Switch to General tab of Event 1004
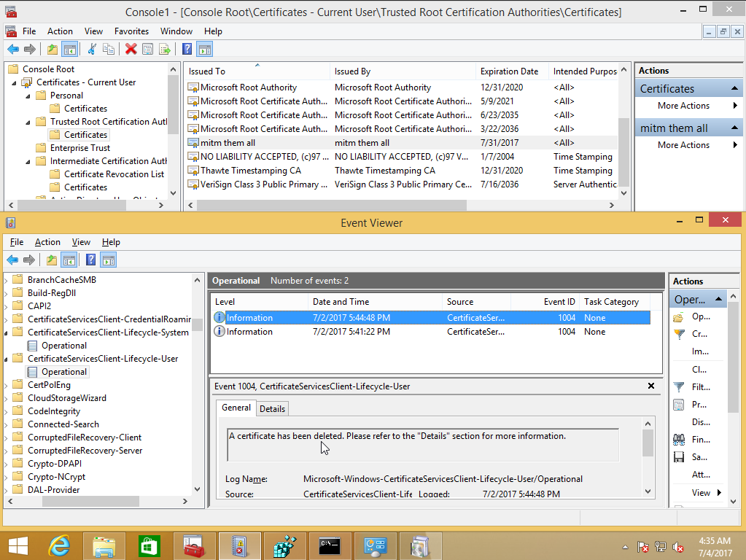 [x=236, y=408]
